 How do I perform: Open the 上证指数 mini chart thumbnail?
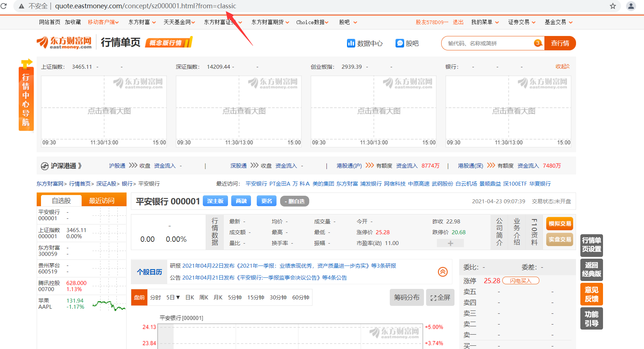pos(104,111)
